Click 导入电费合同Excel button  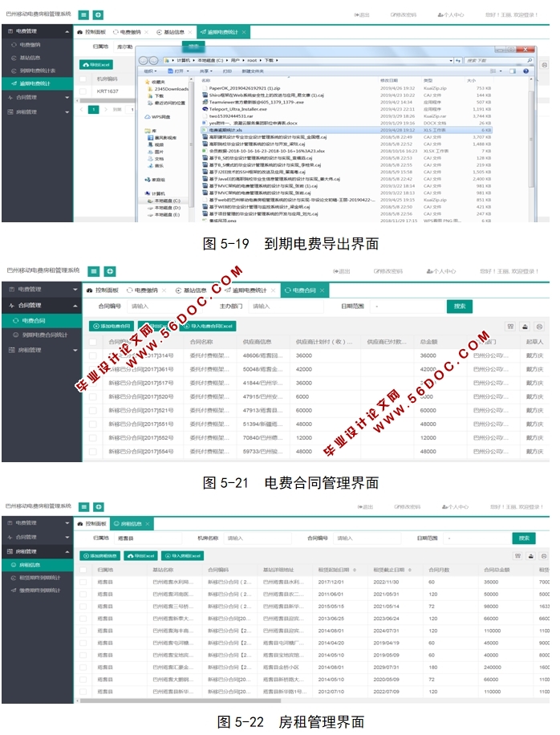[x=209, y=327]
